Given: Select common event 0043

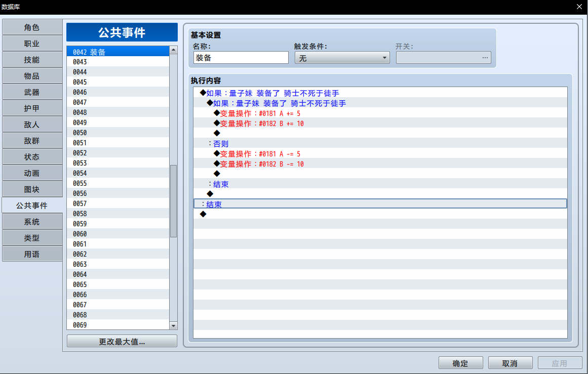Looking at the screenshot, I should [x=117, y=62].
